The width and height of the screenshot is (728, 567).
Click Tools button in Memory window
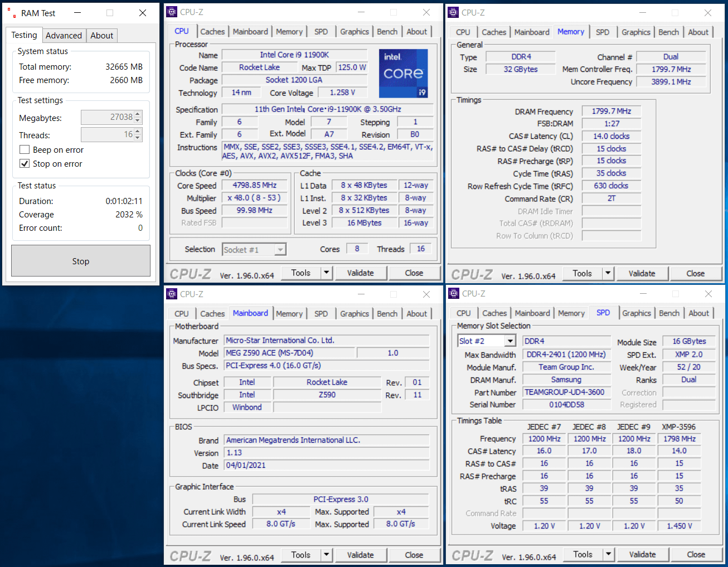583,273
